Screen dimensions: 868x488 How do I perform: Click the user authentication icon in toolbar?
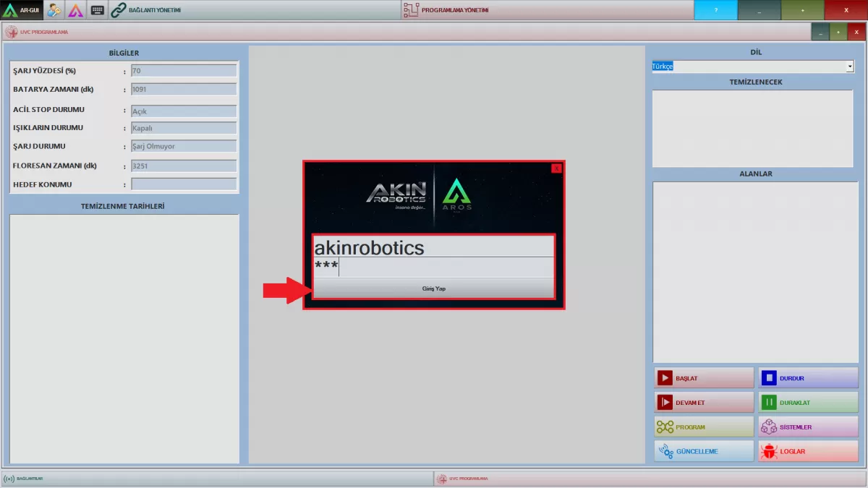tap(53, 10)
